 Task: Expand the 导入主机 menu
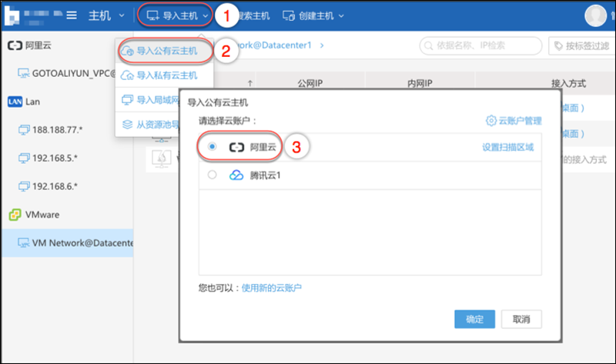click(x=177, y=15)
